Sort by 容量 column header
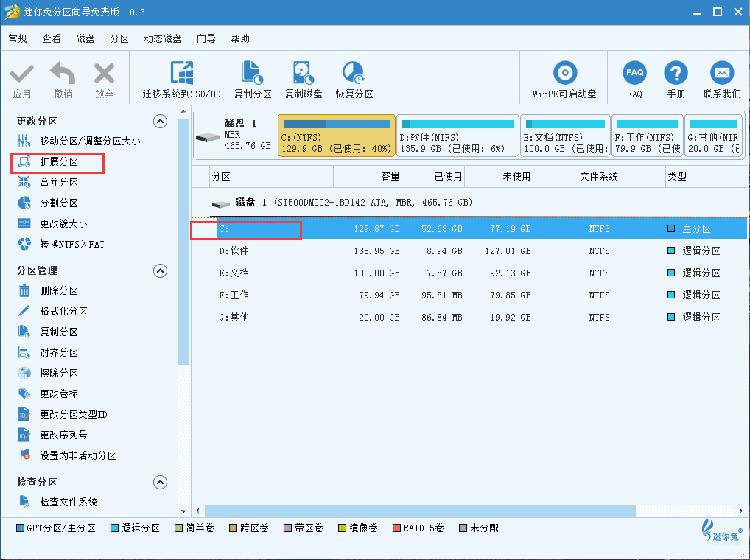Viewport: 750px width, 560px height. pos(368,176)
